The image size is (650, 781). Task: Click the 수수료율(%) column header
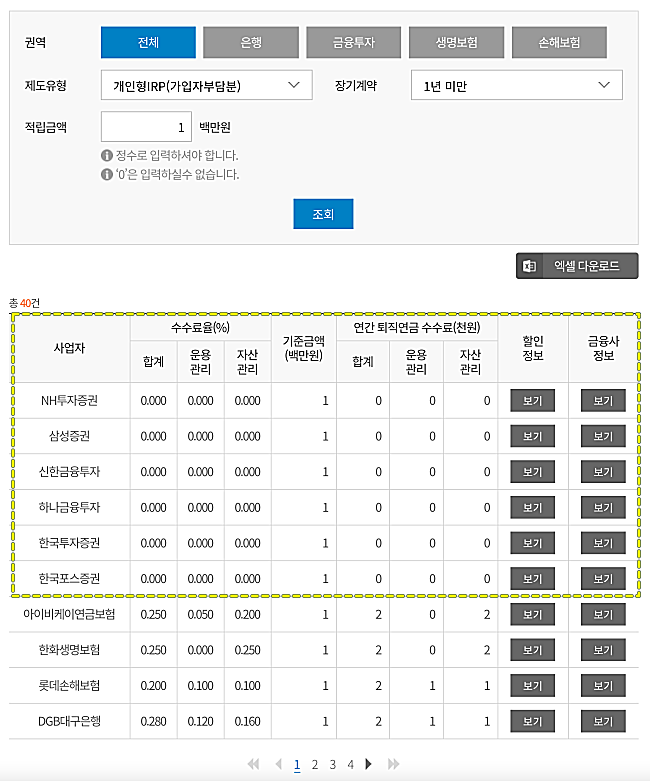pyautogui.click(x=201, y=328)
